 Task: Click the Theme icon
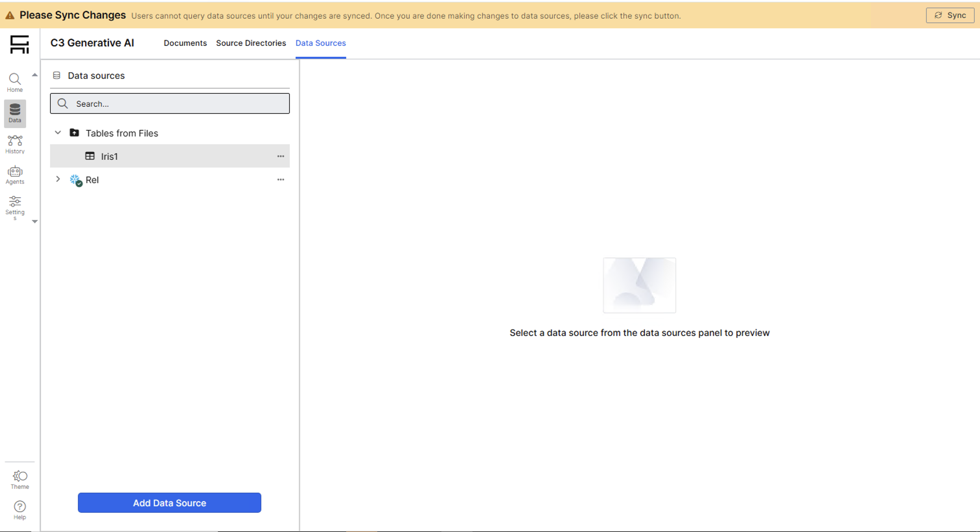(x=20, y=479)
